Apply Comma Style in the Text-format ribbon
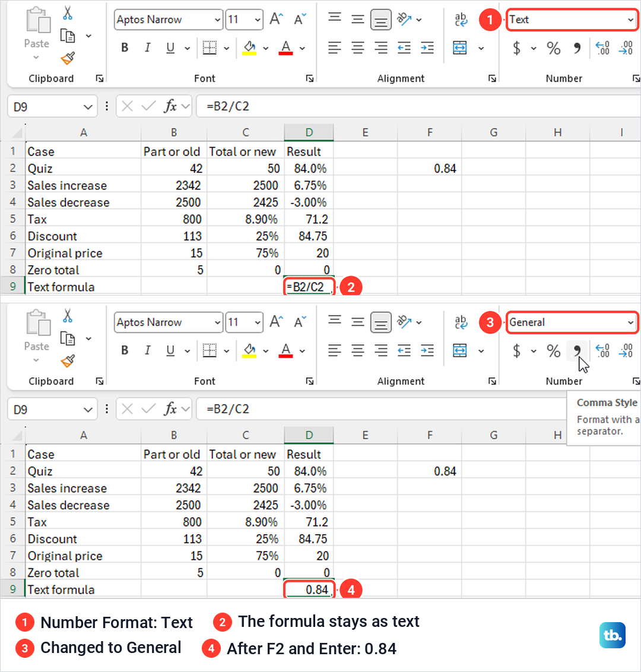641x672 pixels. tap(577, 48)
